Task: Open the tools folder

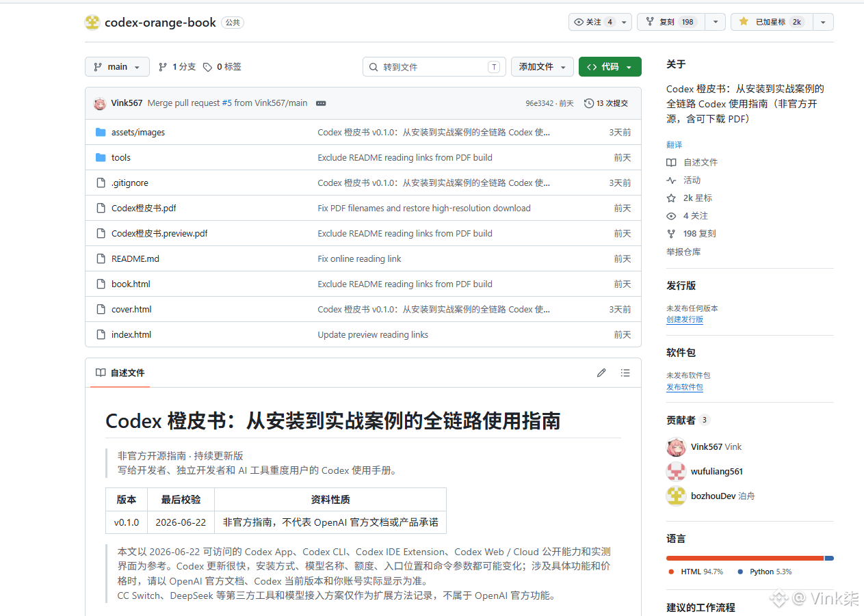Action: point(121,157)
